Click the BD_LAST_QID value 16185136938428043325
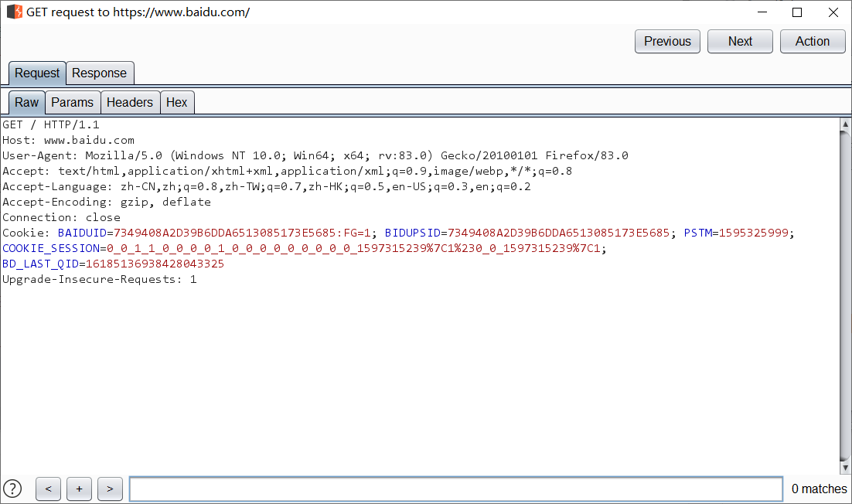The height and width of the screenshot is (504, 852). (x=155, y=264)
